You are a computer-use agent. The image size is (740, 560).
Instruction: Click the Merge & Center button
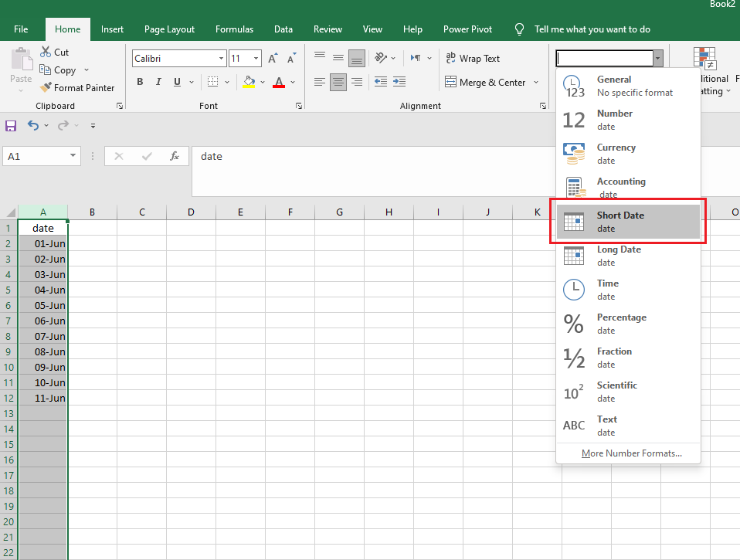pos(486,83)
